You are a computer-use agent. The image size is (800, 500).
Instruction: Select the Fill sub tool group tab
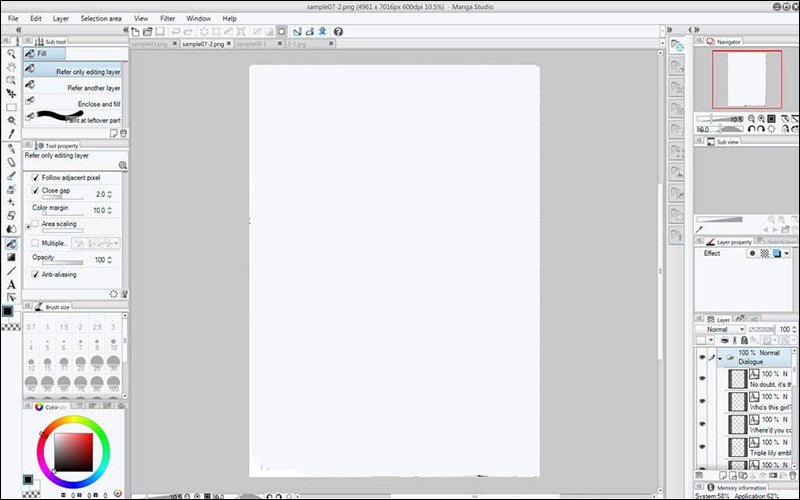pos(44,54)
